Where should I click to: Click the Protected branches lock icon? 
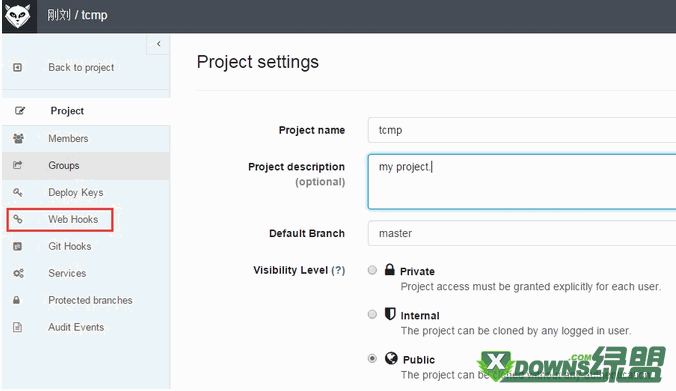click(x=16, y=300)
